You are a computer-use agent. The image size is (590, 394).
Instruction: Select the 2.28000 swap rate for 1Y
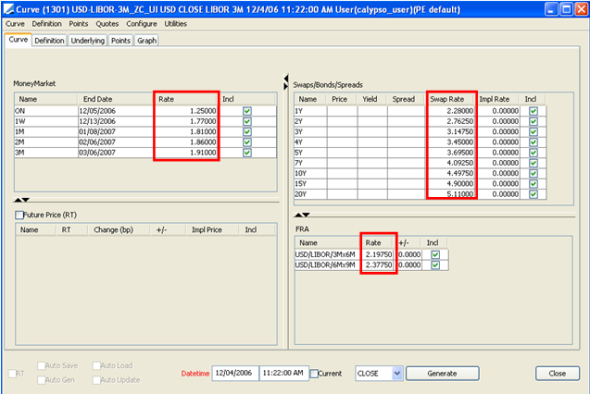click(x=452, y=111)
